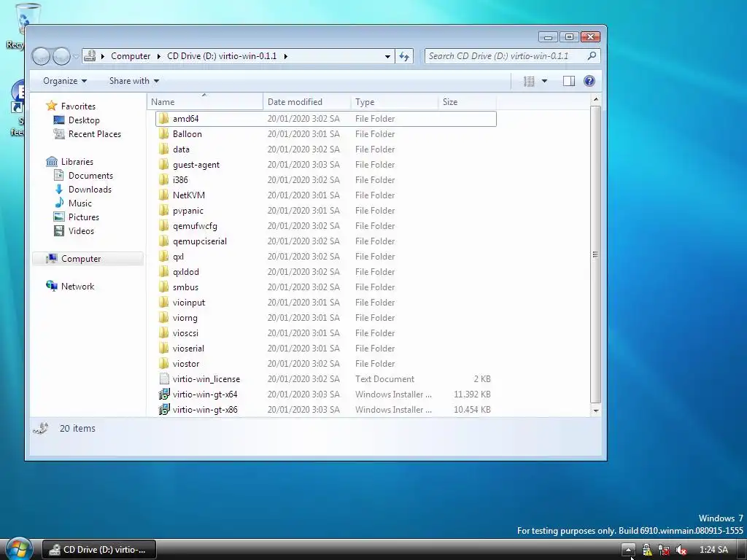Select the virtio-win-gt-x86 installer icon

click(x=164, y=409)
